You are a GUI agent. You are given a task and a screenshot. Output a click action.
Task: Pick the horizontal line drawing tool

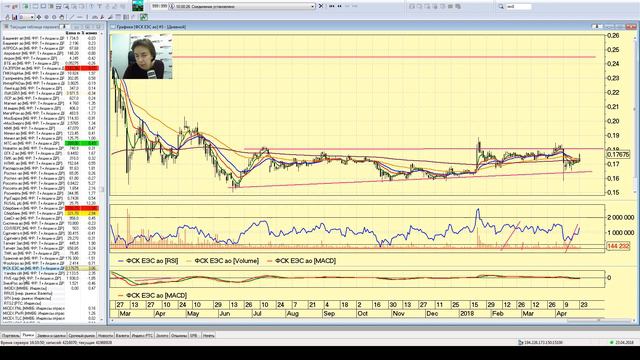(80, 17)
